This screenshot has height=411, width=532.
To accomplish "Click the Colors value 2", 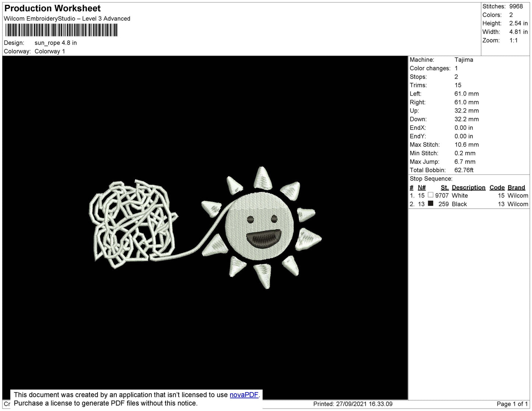I will tap(511, 15).
